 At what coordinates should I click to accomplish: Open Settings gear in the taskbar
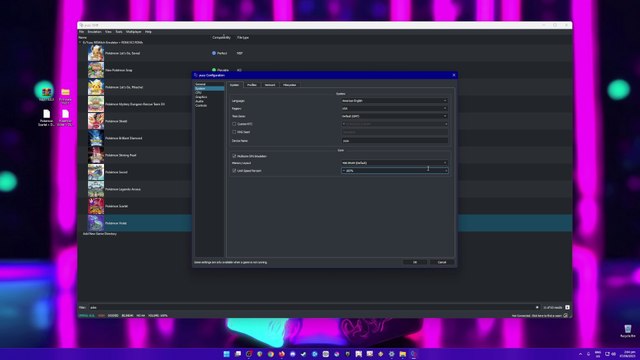(x=391, y=354)
